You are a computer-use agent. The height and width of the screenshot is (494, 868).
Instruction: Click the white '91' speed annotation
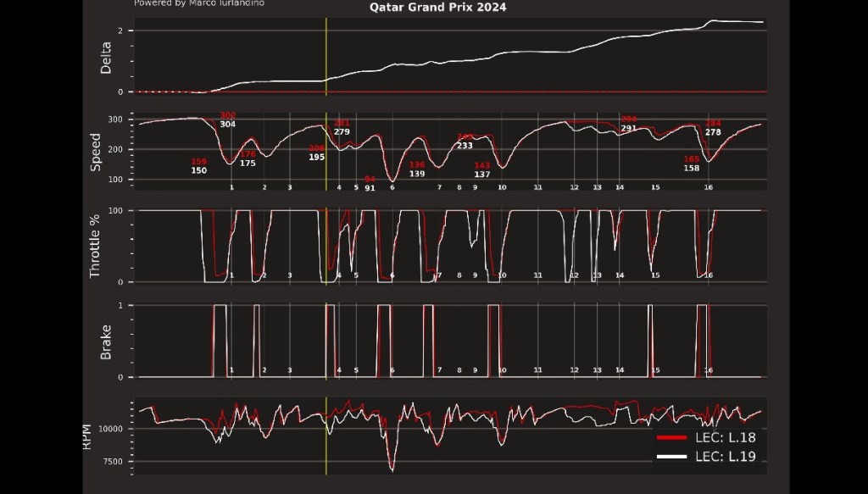click(x=370, y=188)
